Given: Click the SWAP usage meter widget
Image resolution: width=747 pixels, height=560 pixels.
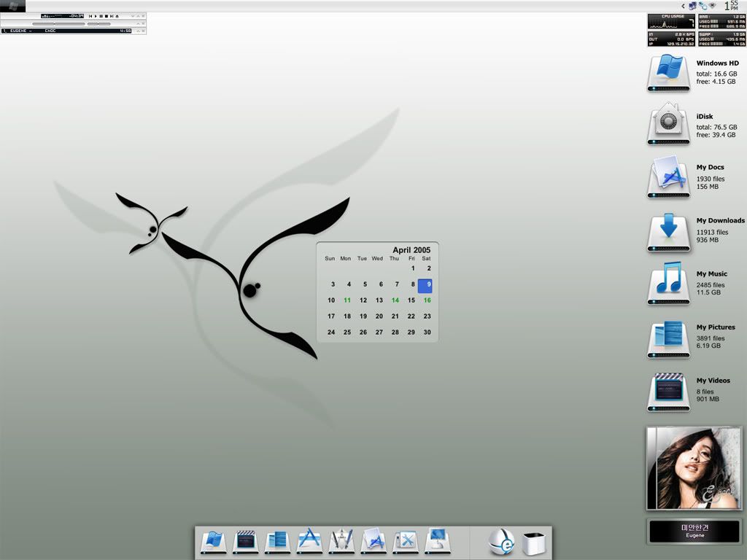Looking at the screenshot, I should pyautogui.click(x=721, y=39).
